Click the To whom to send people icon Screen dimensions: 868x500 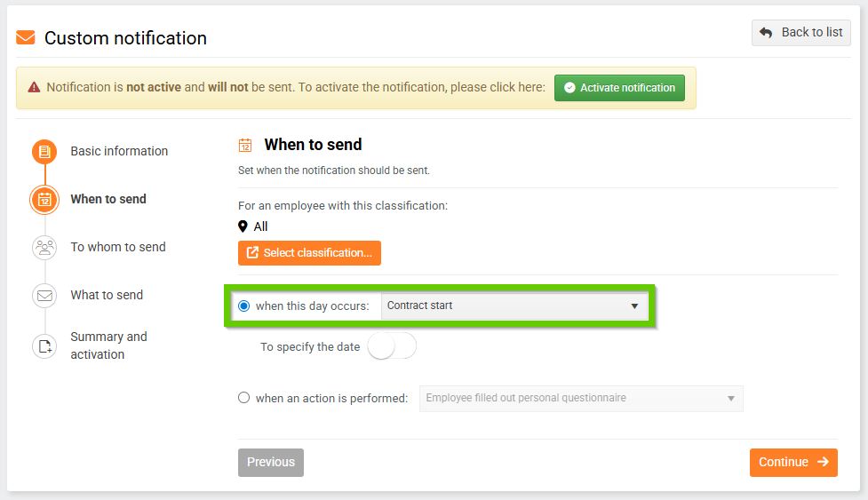click(44, 248)
